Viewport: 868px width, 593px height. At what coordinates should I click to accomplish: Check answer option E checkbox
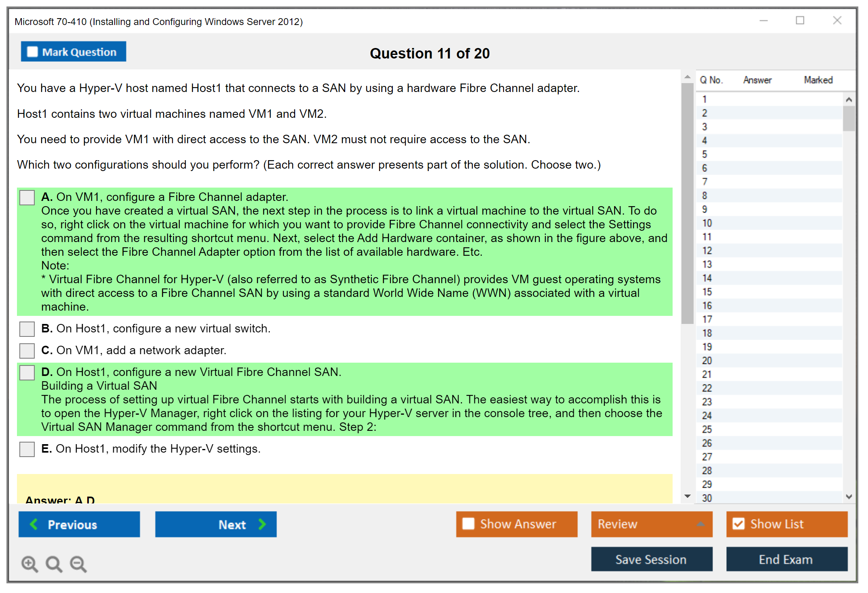(27, 449)
